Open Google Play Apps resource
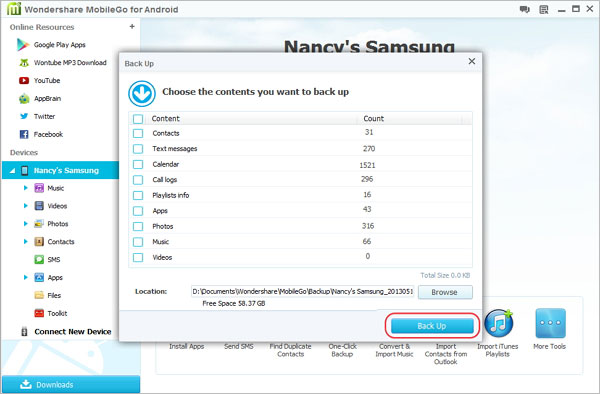 (51, 45)
